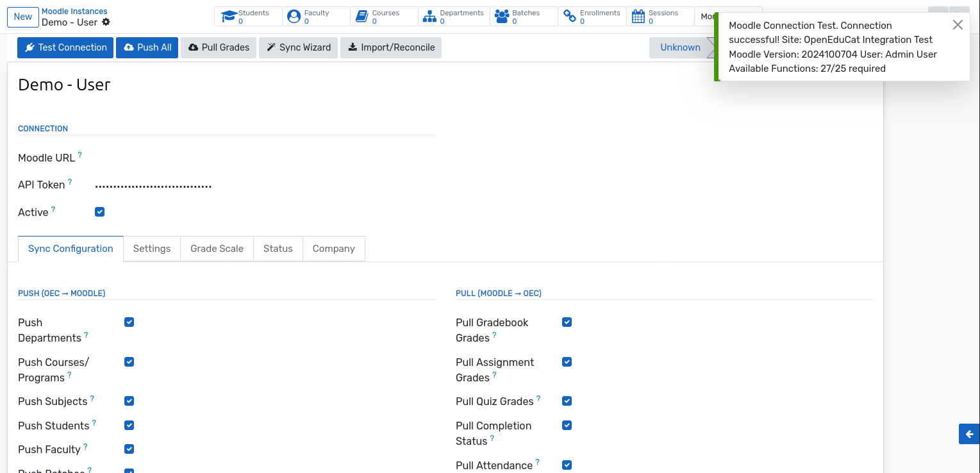Click the Push All button
This screenshot has height=473, width=980.
pos(147,47)
